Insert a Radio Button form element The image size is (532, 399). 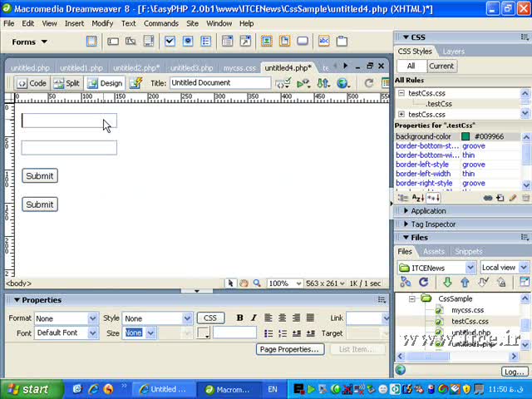(188, 42)
